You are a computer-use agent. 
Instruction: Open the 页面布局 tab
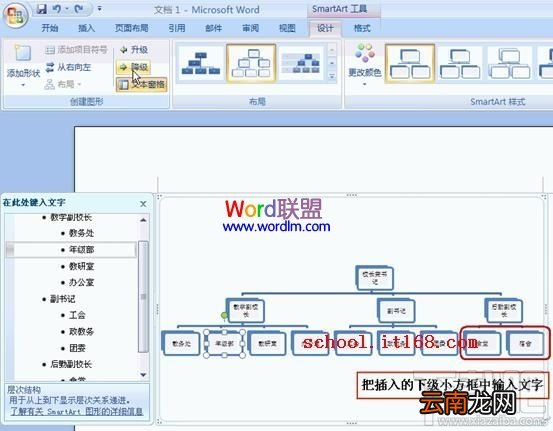pos(132,28)
